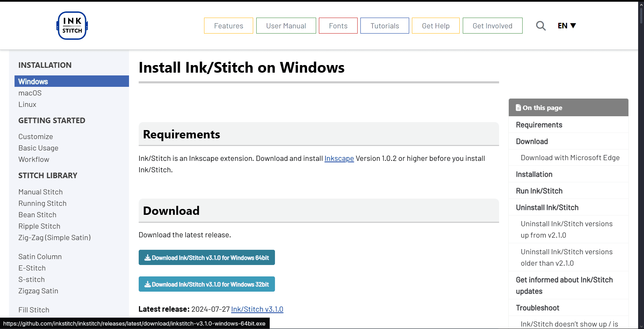Click the GETTING STARTED sidebar heading
The image size is (644, 329).
click(x=52, y=120)
